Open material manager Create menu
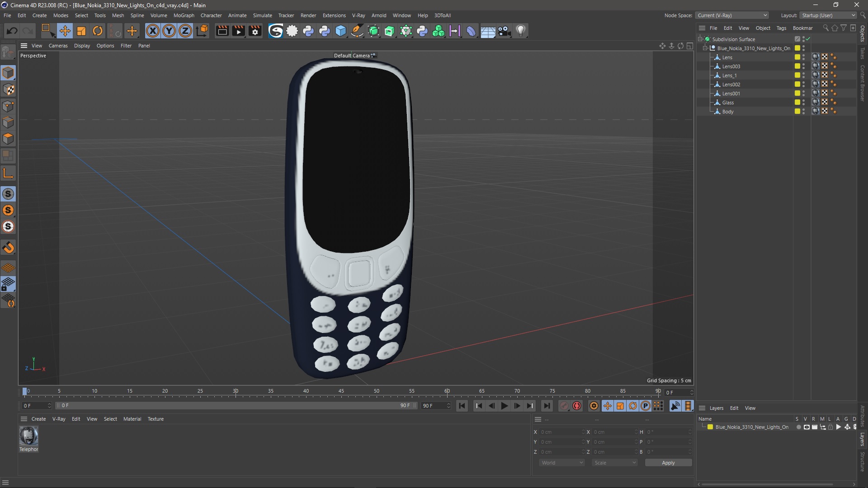The width and height of the screenshot is (868, 488). click(38, 419)
